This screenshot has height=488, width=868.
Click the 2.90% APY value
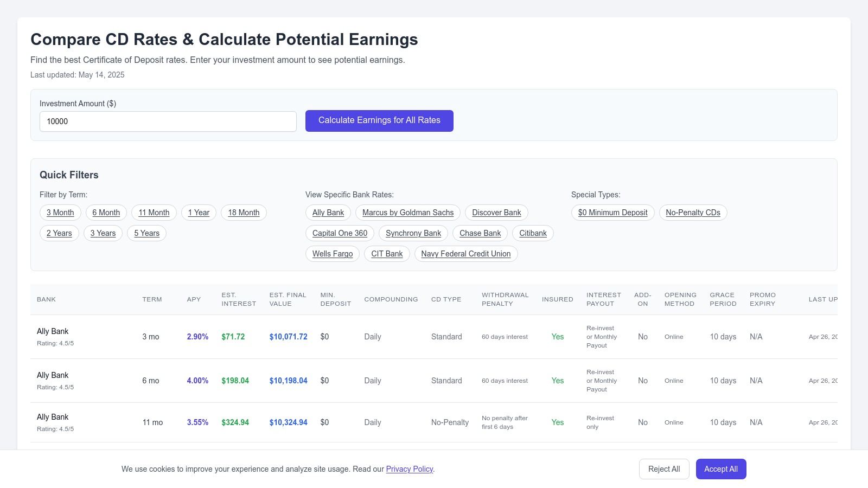(197, 337)
